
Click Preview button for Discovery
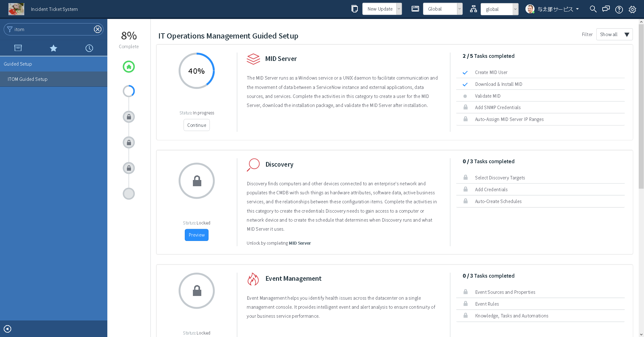pyautogui.click(x=197, y=235)
